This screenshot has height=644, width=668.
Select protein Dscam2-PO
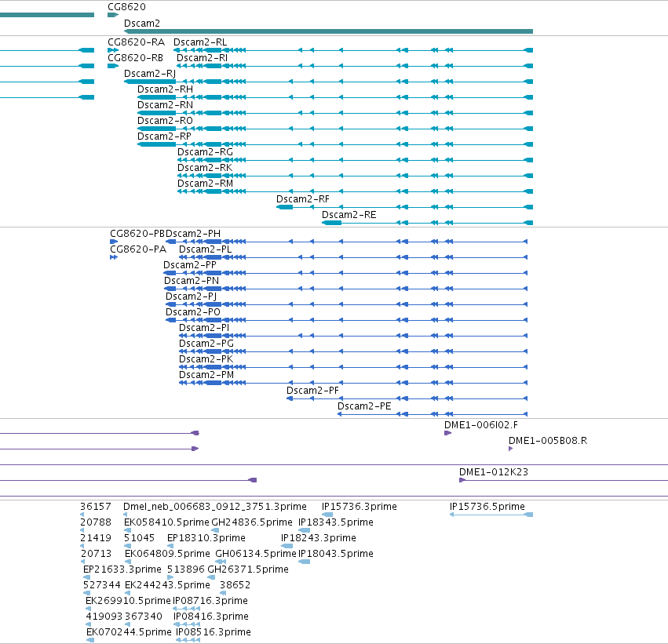(192, 312)
